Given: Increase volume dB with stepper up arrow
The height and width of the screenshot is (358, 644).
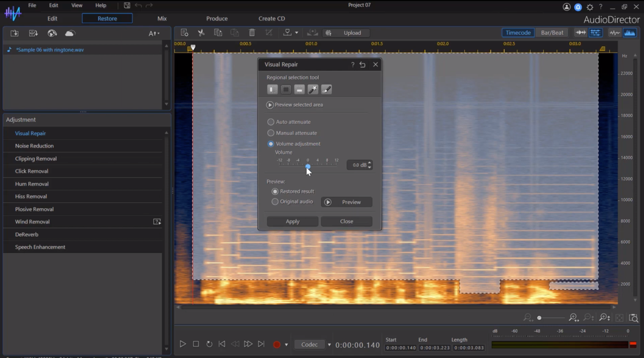Looking at the screenshot, I should pos(370,163).
